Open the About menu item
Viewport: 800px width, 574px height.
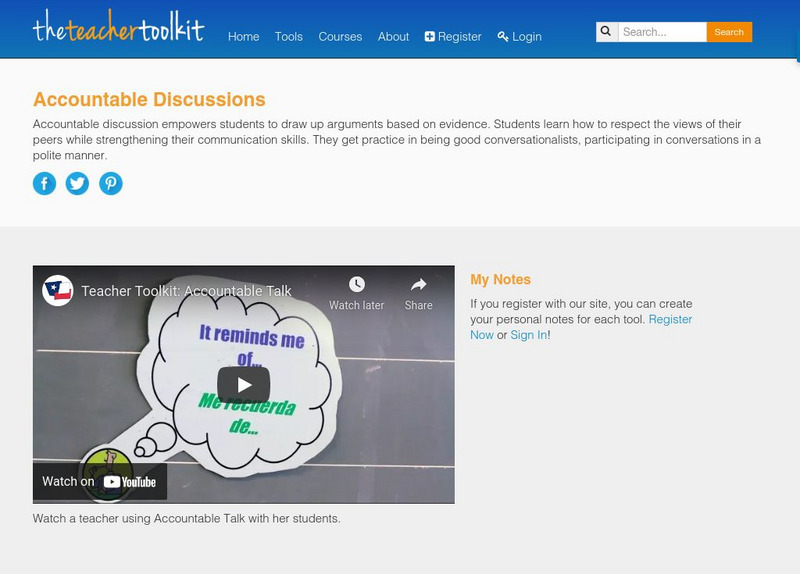(393, 37)
